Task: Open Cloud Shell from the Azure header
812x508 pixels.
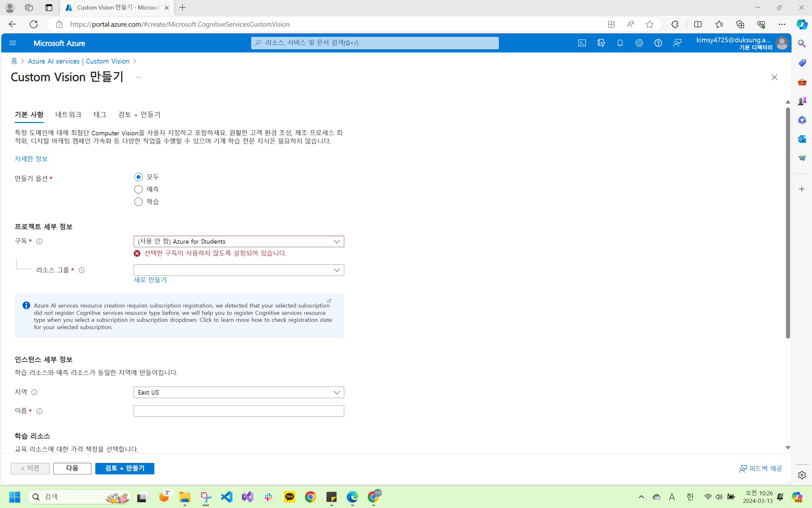Action: pos(582,43)
